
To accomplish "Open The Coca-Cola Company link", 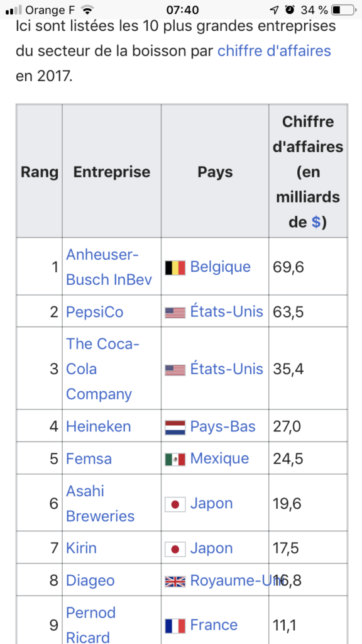I will point(102,369).
